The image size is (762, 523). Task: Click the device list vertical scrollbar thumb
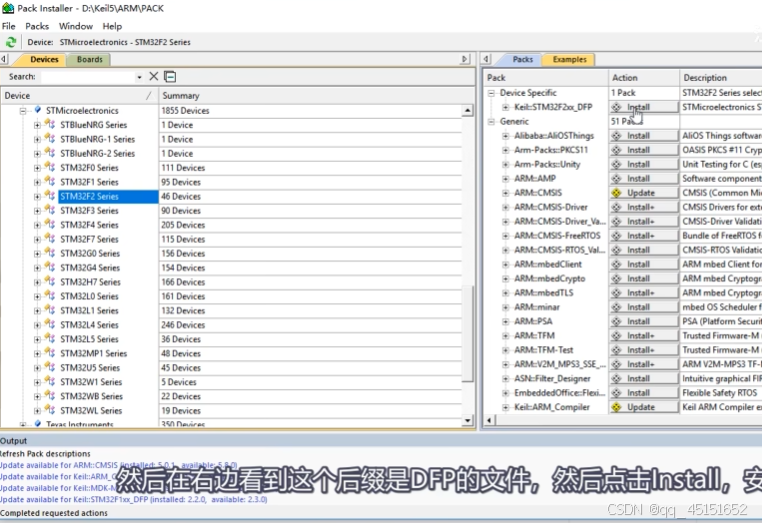pos(468,333)
